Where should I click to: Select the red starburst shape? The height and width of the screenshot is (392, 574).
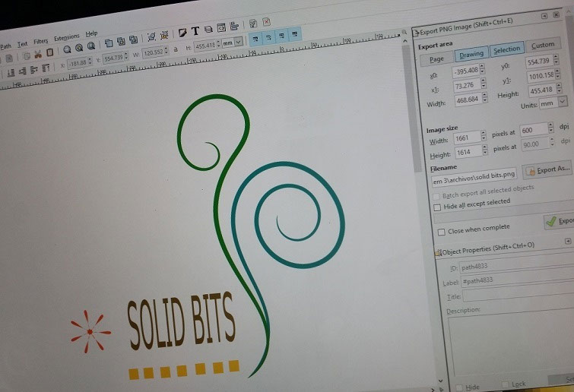click(x=90, y=332)
